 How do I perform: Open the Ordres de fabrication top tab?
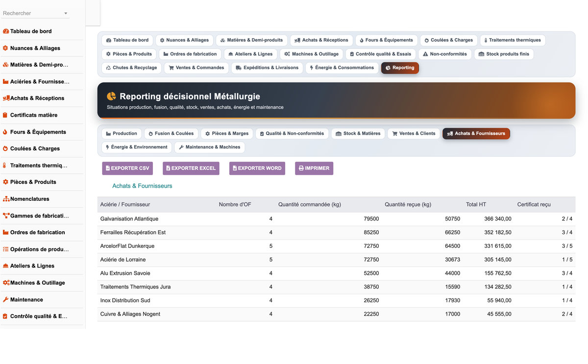190,54
